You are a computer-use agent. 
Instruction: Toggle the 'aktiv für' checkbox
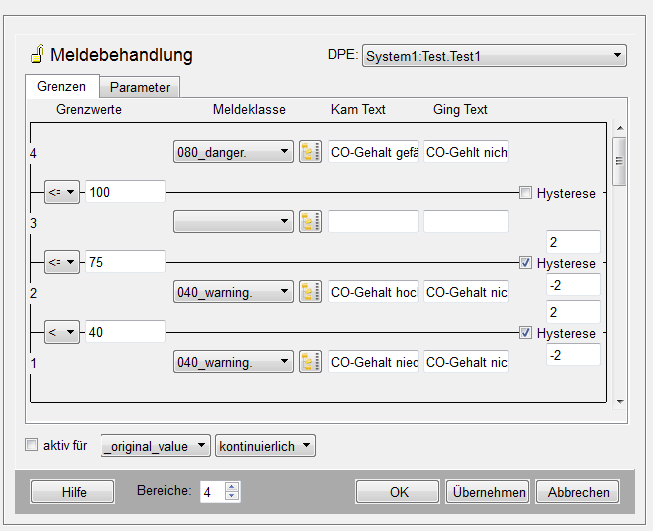click(x=32, y=445)
